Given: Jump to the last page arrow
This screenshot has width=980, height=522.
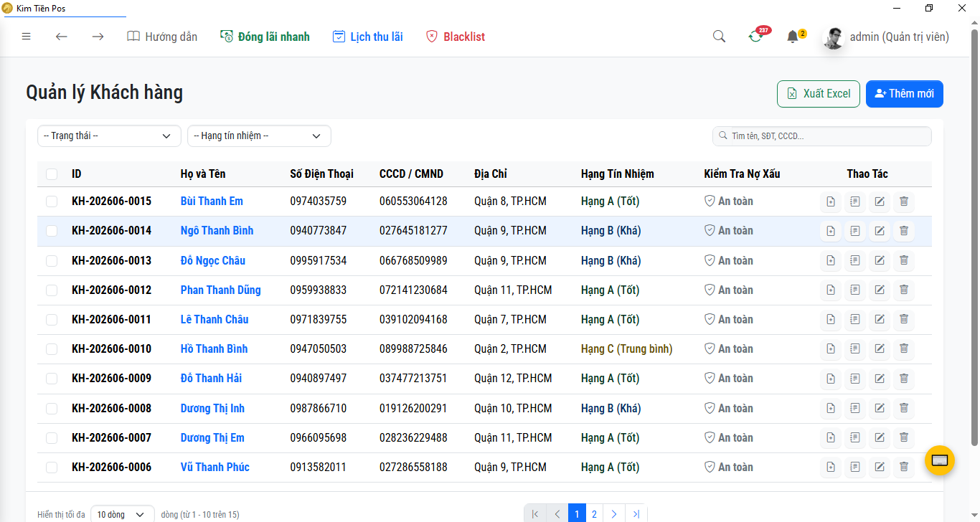Looking at the screenshot, I should point(636,513).
